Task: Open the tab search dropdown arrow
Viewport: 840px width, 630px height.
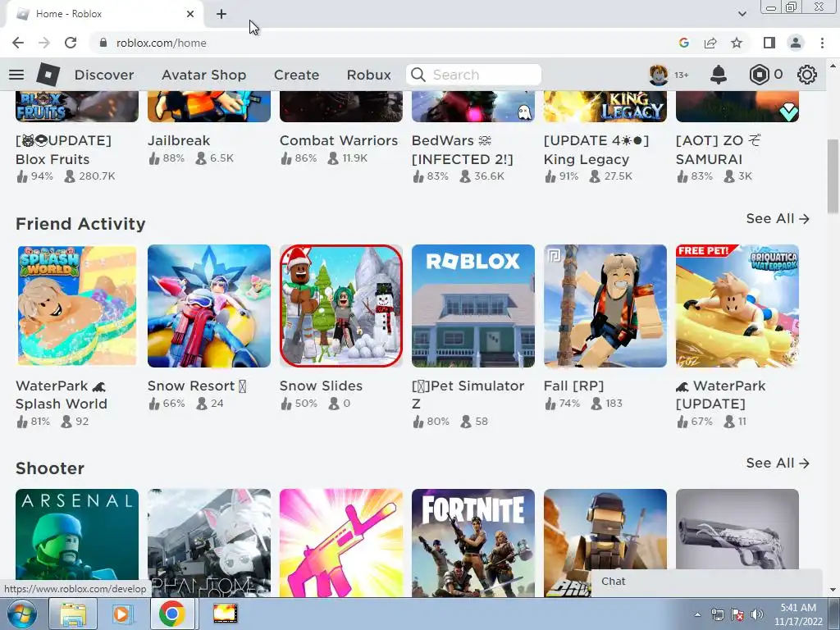Action: pyautogui.click(x=742, y=14)
